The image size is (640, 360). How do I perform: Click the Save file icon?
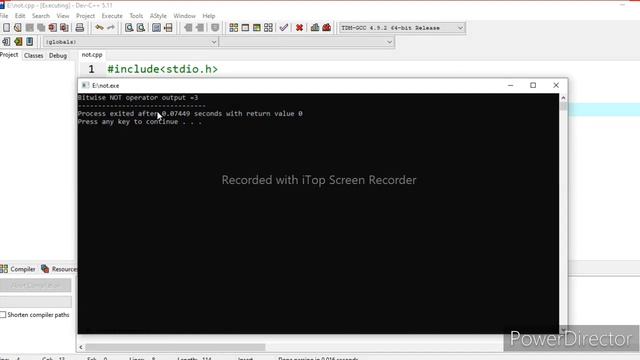29,28
